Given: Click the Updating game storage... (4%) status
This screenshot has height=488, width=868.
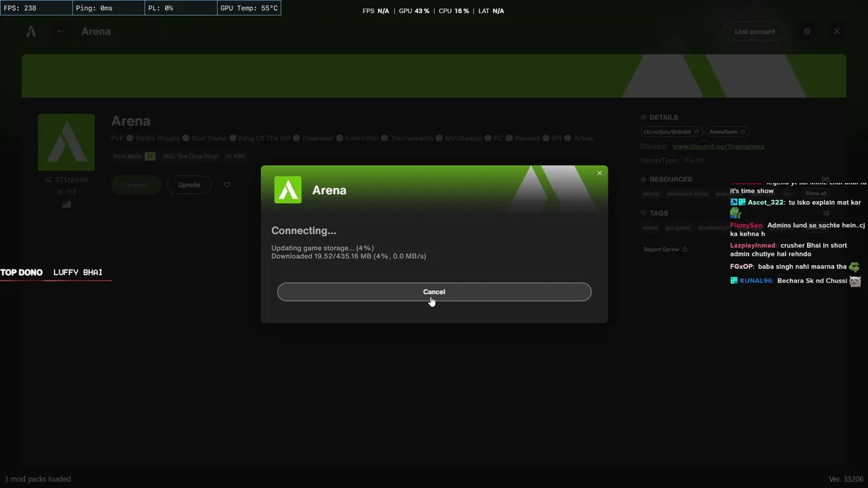Looking at the screenshot, I should [x=323, y=248].
